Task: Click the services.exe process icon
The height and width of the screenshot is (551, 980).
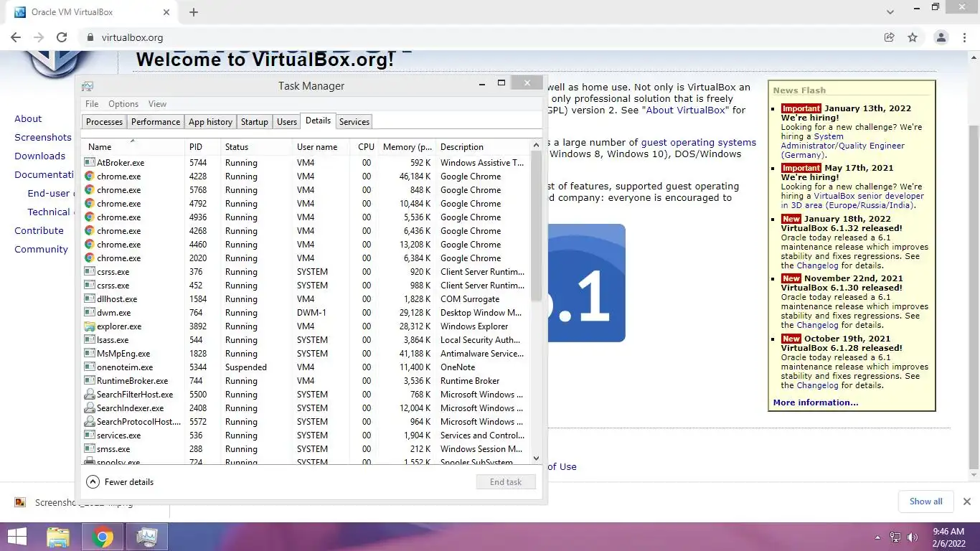Action: click(90, 435)
